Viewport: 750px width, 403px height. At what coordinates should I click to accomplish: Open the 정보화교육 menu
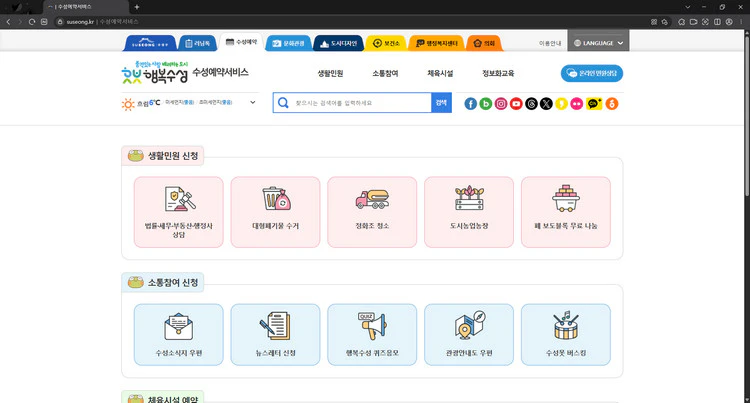tap(498, 73)
